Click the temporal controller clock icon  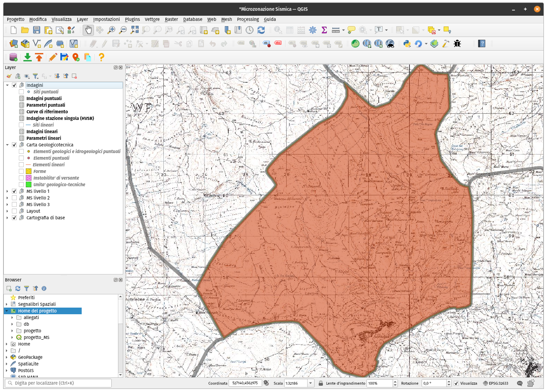pyautogui.click(x=250, y=30)
